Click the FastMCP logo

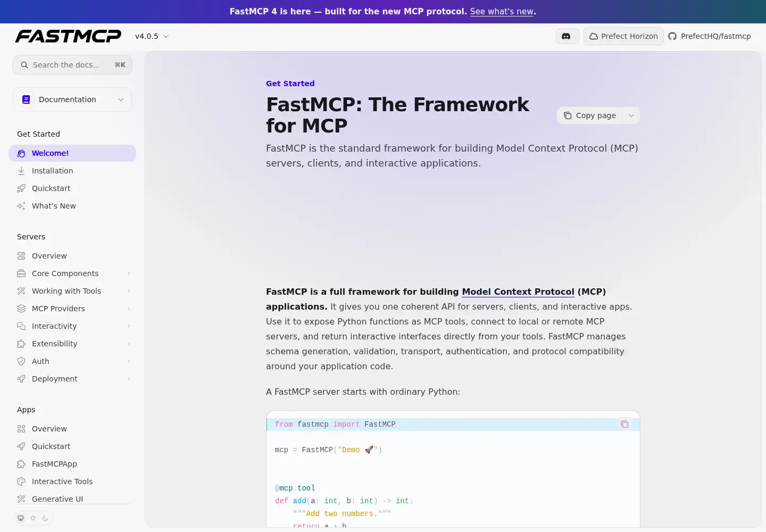[x=68, y=36]
